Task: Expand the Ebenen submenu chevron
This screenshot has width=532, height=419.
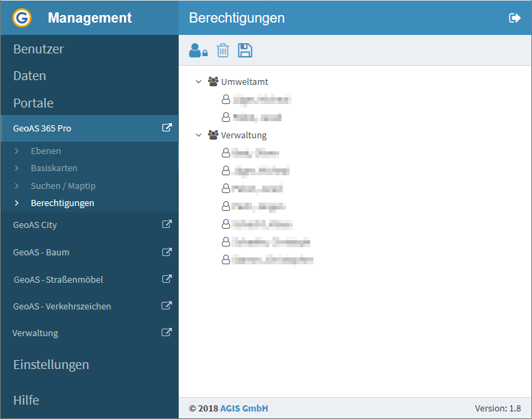Action: [16, 151]
